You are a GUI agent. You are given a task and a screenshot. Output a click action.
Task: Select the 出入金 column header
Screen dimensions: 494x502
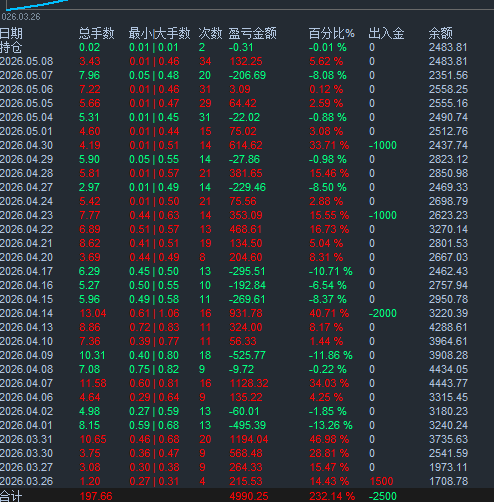click(x=386, y=33)
